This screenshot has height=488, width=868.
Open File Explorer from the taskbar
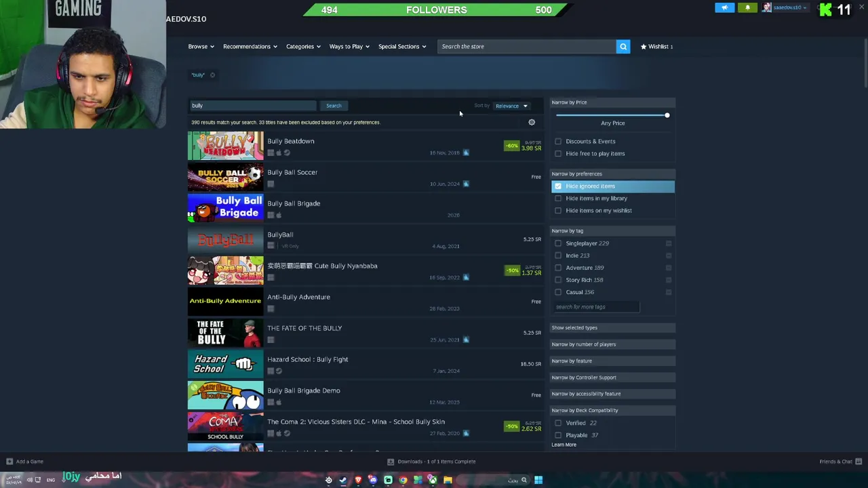tap(448, 480)
